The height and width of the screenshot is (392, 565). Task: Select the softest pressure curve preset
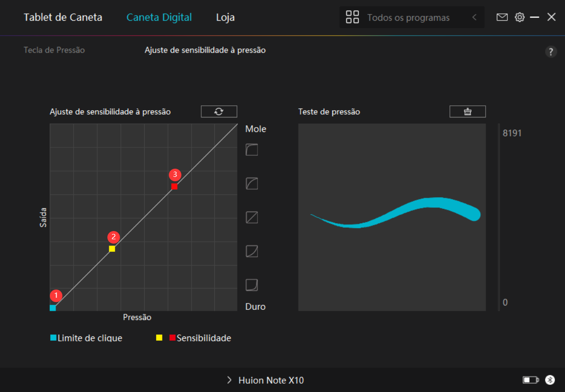click(x=252, y=150)
